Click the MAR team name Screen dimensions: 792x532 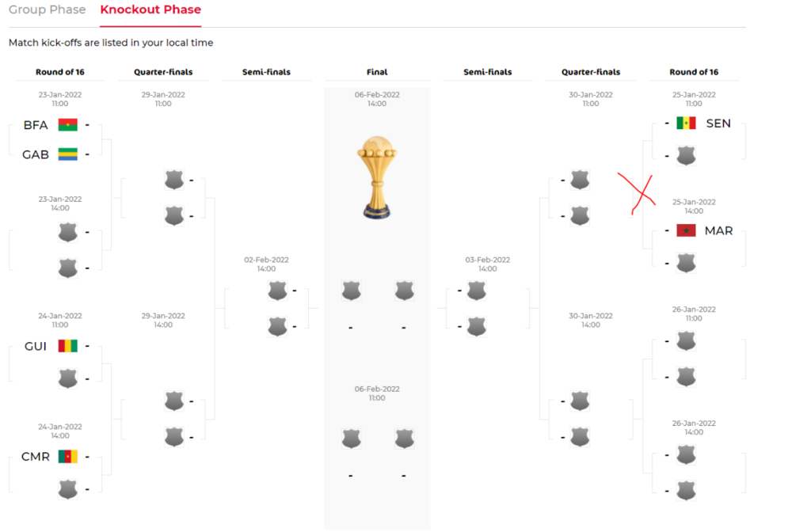click(x=718, y=230)
